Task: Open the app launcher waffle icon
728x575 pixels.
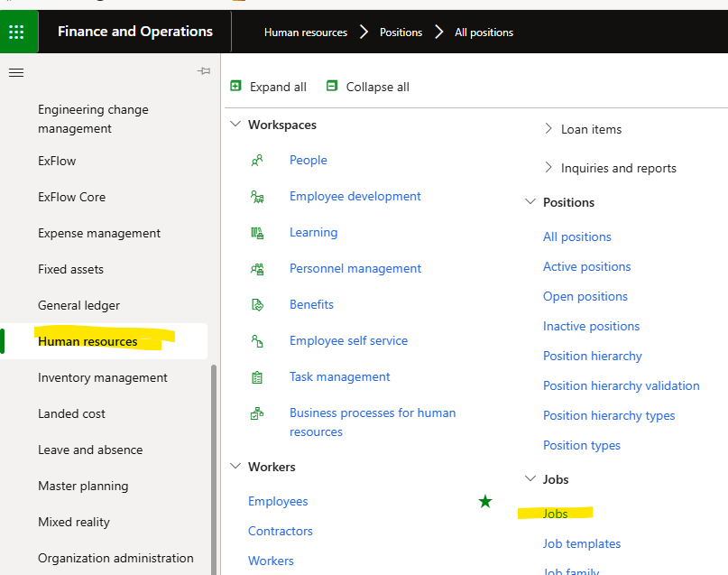Action: click(16, 32)
